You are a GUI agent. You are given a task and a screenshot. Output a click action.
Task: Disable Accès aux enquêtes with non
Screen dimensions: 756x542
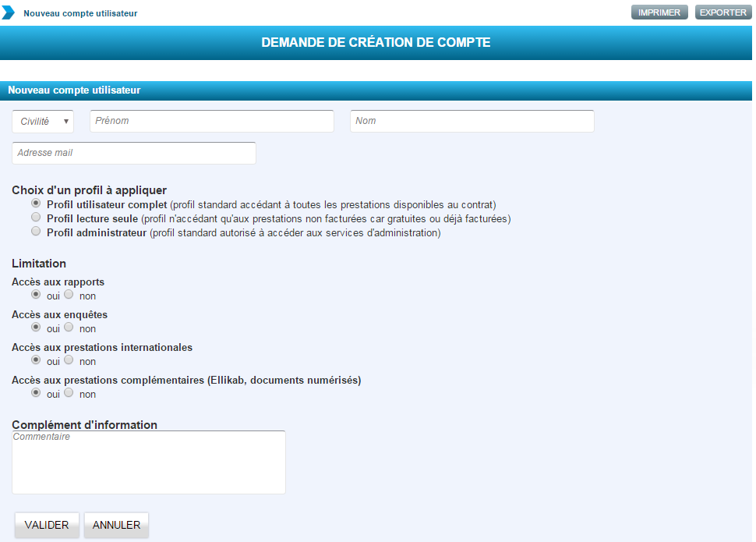(69, 328)
